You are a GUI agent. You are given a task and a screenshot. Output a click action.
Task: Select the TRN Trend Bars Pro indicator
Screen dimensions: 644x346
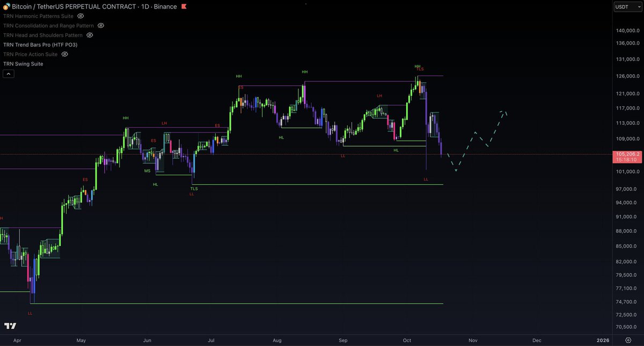coord(39,45)
